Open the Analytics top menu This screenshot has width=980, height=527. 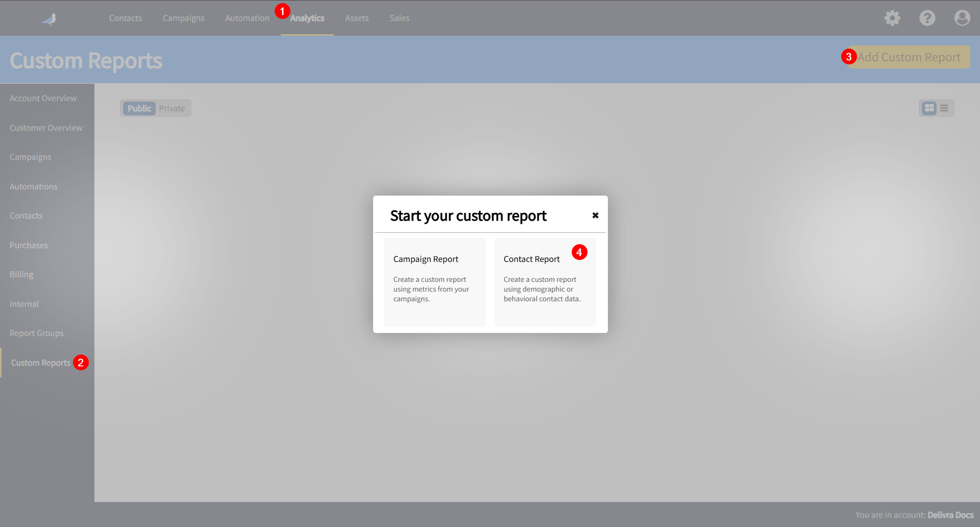[x=307, y=18]
